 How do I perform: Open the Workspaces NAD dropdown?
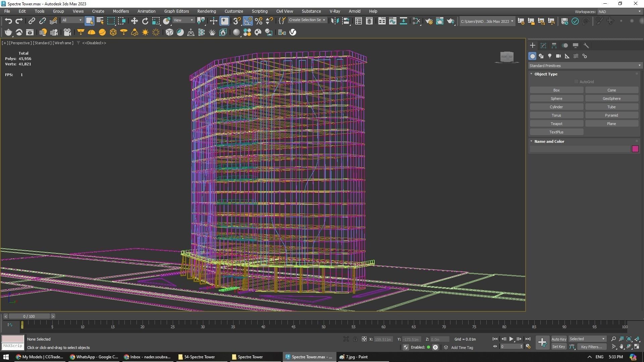pyautogui.click(x=619, y=11)
